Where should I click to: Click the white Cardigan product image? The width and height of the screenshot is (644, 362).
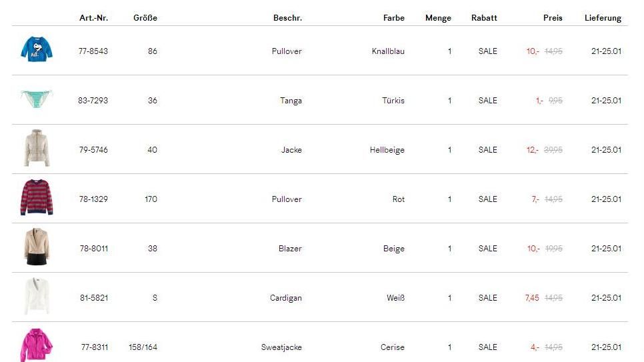pyautogui.click(x=37, y=296)
